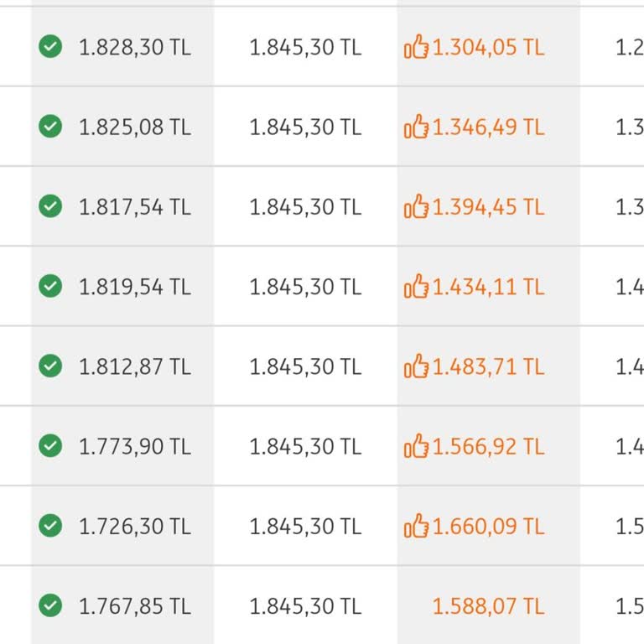Viewport: 644px width, 644px height.
Task: Click thumbs-up icon next to 1.566,92 TL
Action: coord(416,447)
